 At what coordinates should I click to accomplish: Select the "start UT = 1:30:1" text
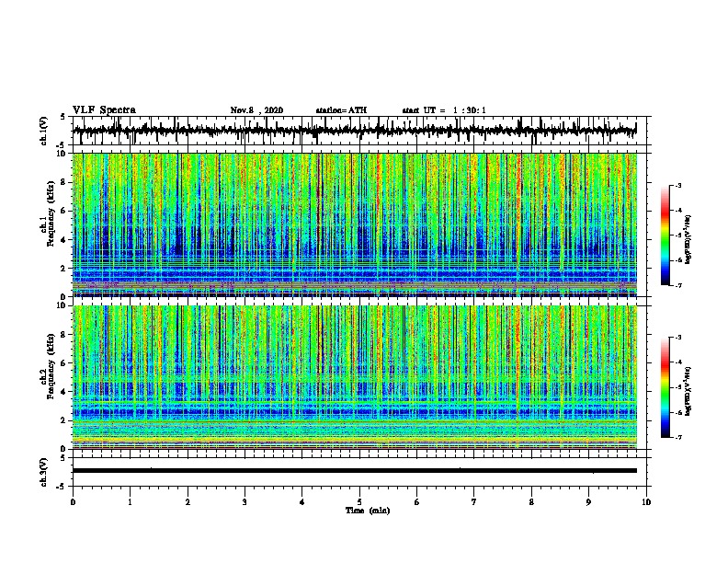tap(444, 110)
